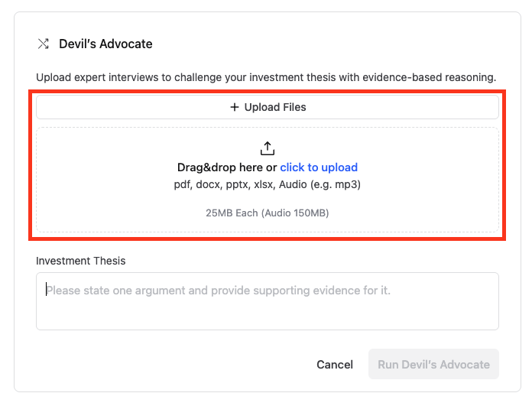Click the upload arrow icon in drop zone
This screenshot has width=532, height=406.
point(268,148)
